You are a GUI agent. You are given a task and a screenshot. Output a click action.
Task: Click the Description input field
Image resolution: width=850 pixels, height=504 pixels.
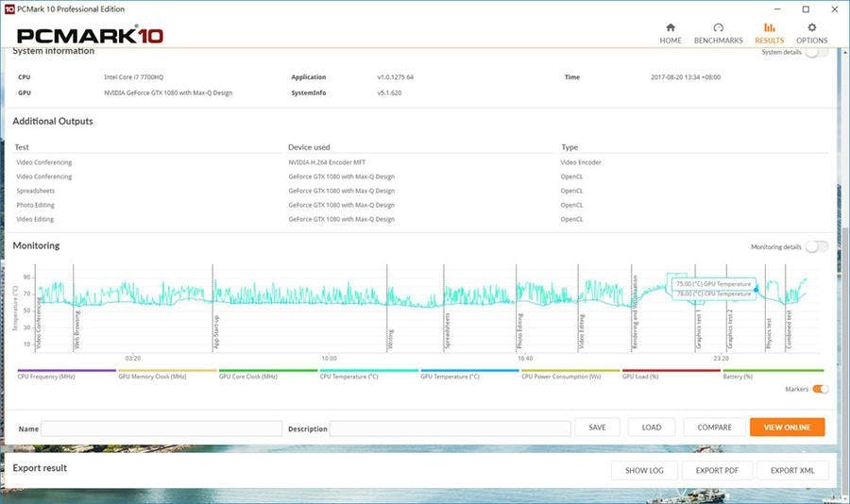point(450,428)
